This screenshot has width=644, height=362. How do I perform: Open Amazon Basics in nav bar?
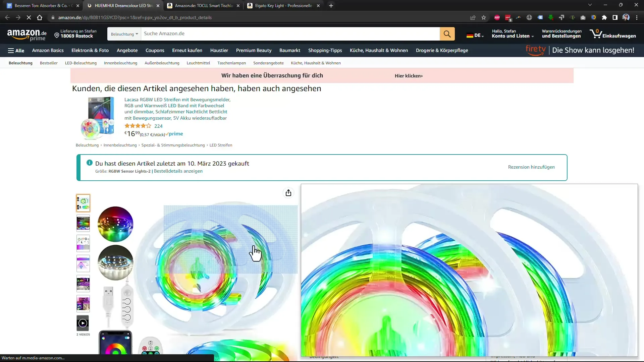pyautogui.click(x=48, y=51)
